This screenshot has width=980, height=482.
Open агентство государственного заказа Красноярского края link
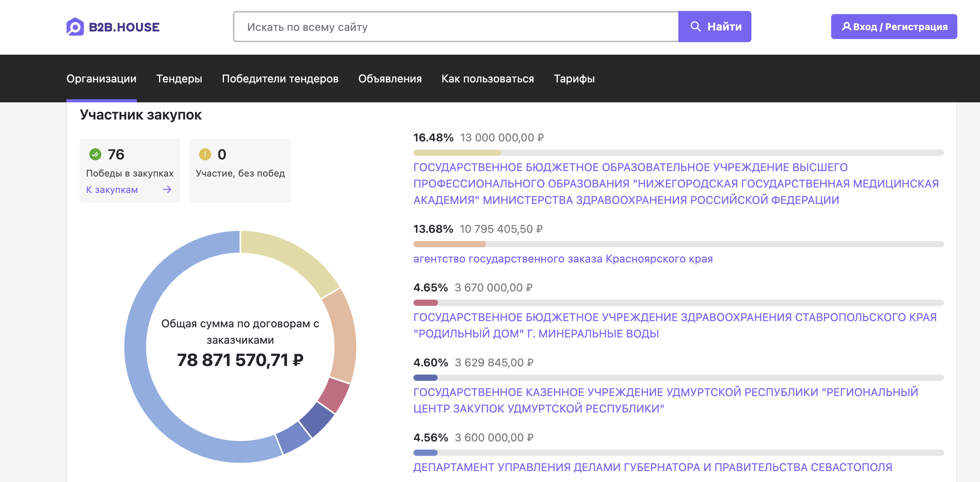(x=563, y=259)
